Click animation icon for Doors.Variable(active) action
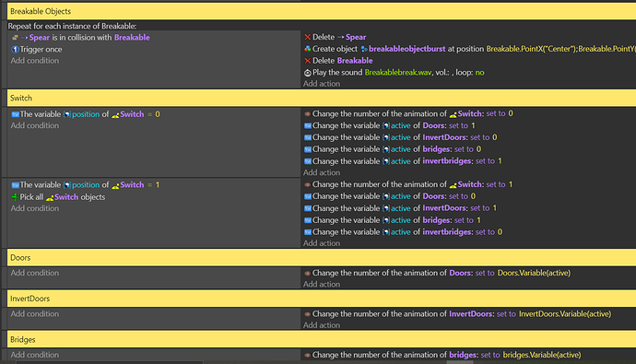Image resolution: width=636 pixels, height=364 pixels. tap(308, 273)
